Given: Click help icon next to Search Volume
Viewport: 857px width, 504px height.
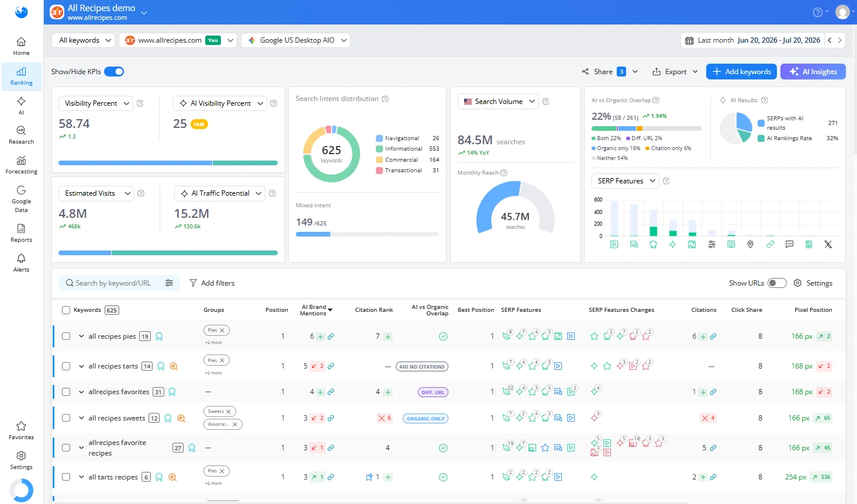Looking at the screenshot, I should pyautogui.click(x=546, y=102).
